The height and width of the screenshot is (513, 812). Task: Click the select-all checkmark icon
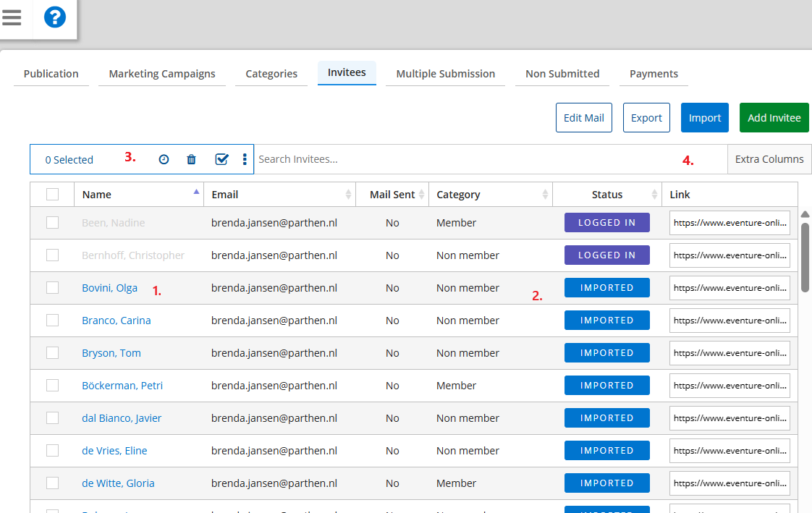221,160
